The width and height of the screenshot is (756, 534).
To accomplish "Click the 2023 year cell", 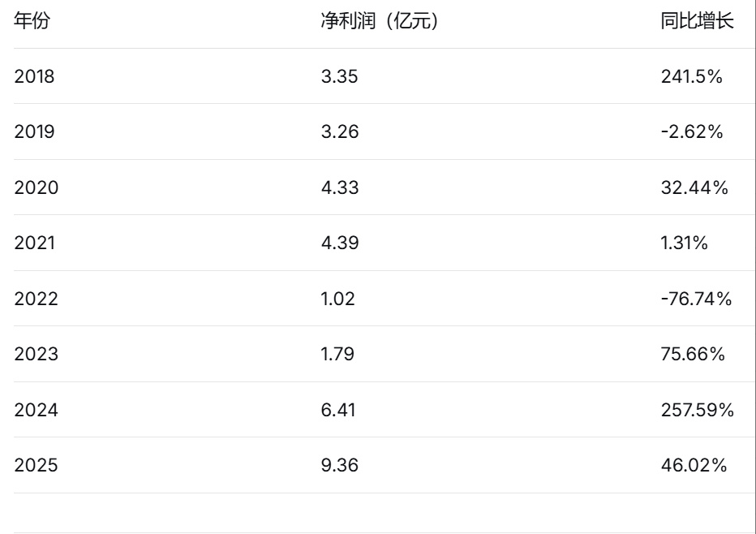I will pos(36,355).
